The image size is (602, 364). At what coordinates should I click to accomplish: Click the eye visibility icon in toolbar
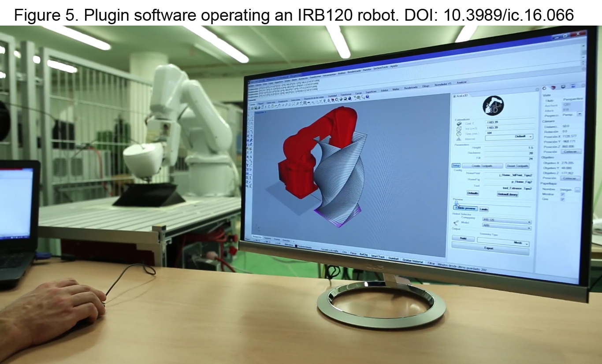pyautogui.click(x=358, y=97)
